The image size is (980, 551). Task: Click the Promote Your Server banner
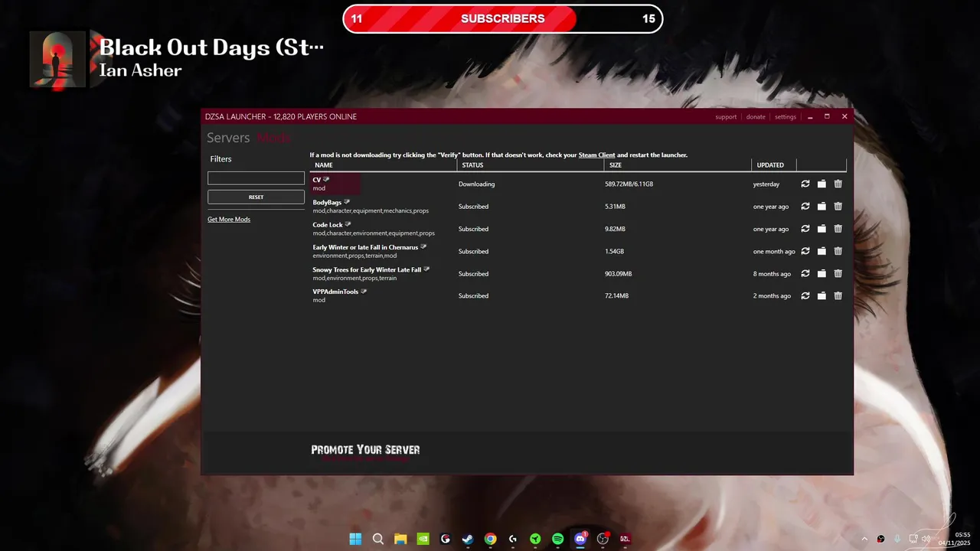pyautogui.click(x=365, y=450)
